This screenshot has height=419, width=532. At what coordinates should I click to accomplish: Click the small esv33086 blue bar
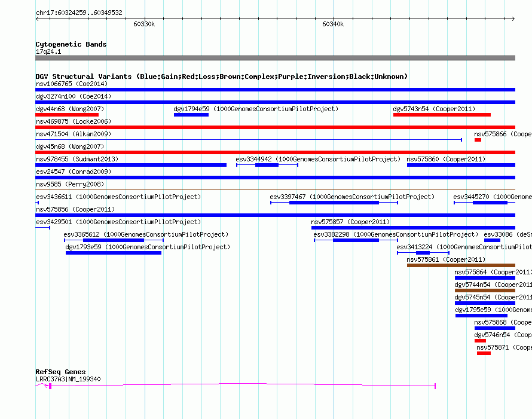click(492, 240)
